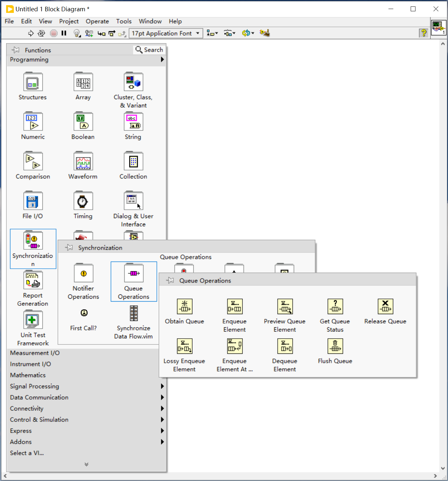Open the Distribute Objects dropdown
Screen dimensions: 448x481
pos(229,33)
